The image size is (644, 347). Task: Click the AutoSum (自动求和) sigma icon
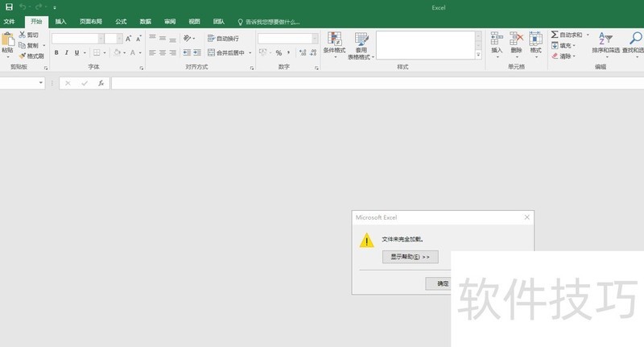(555, 35)
